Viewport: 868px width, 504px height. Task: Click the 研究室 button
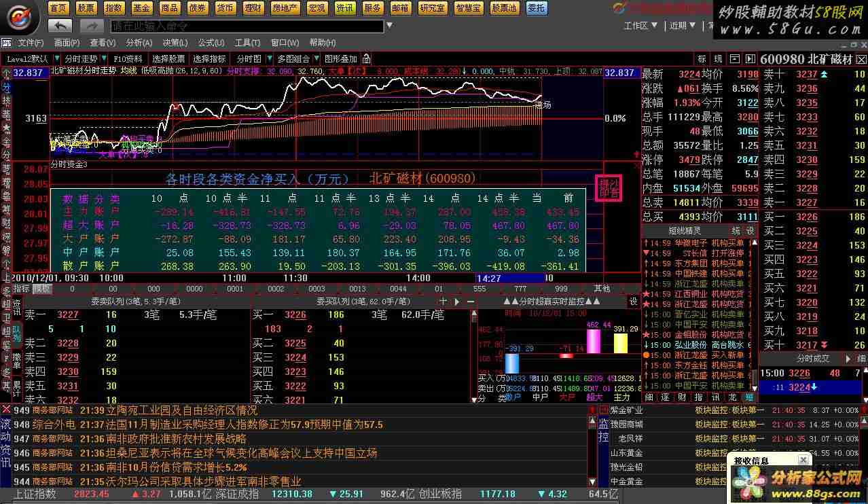(x=433, y=8)
